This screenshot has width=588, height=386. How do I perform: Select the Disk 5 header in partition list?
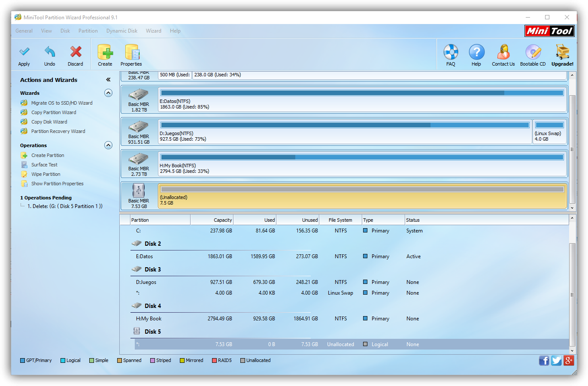152,332
